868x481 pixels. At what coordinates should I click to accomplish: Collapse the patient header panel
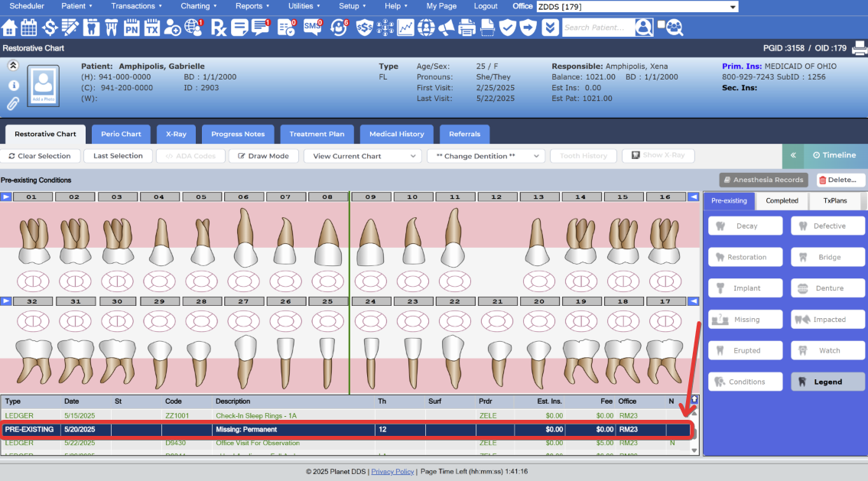point(13,65)
